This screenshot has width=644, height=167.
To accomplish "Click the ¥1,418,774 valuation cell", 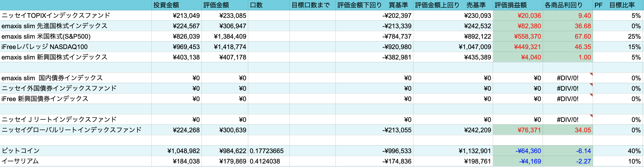I will (225, 47).
